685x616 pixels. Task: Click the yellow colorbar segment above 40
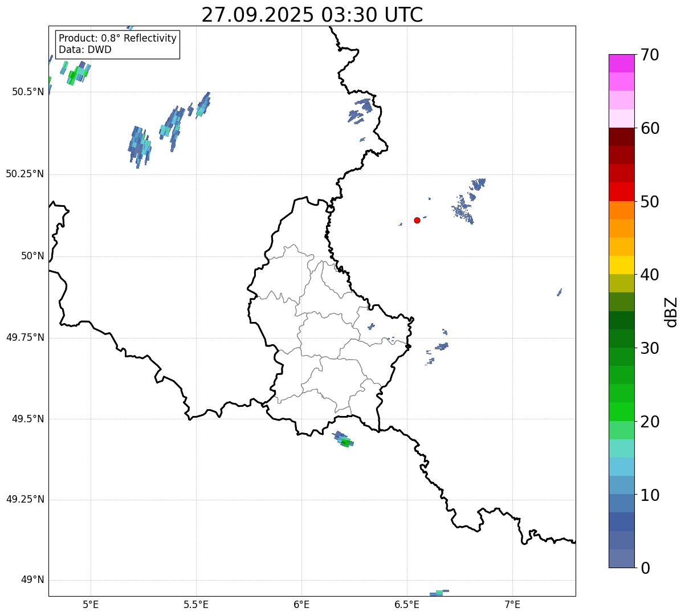[x=622, y=265]
